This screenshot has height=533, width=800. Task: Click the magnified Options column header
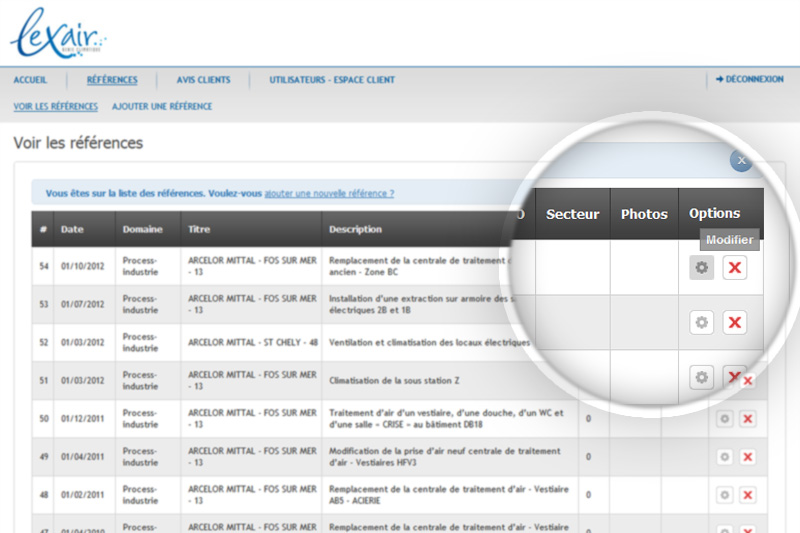(714, 213)
